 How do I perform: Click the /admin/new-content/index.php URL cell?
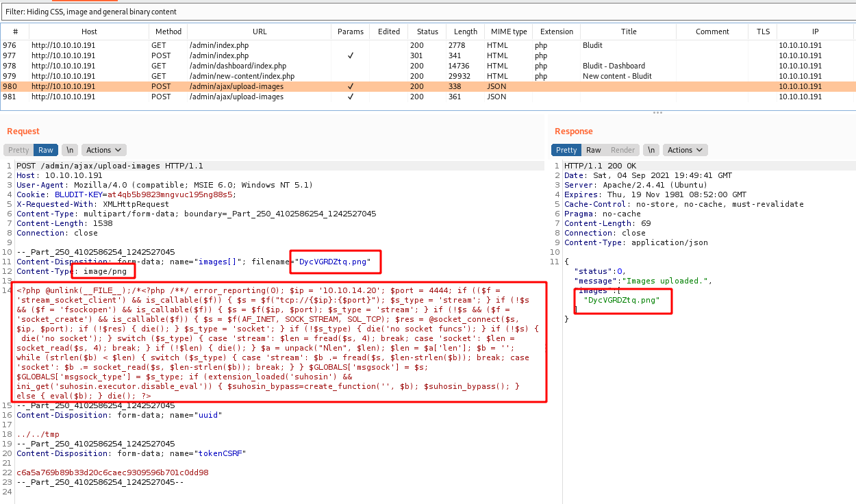[242, 76]
